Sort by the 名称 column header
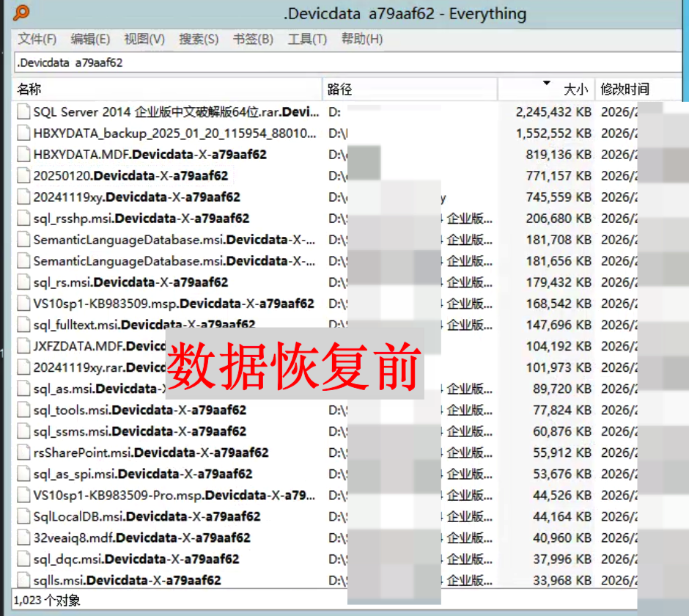This screenshot has height=616, width=689. pos(167,89)
